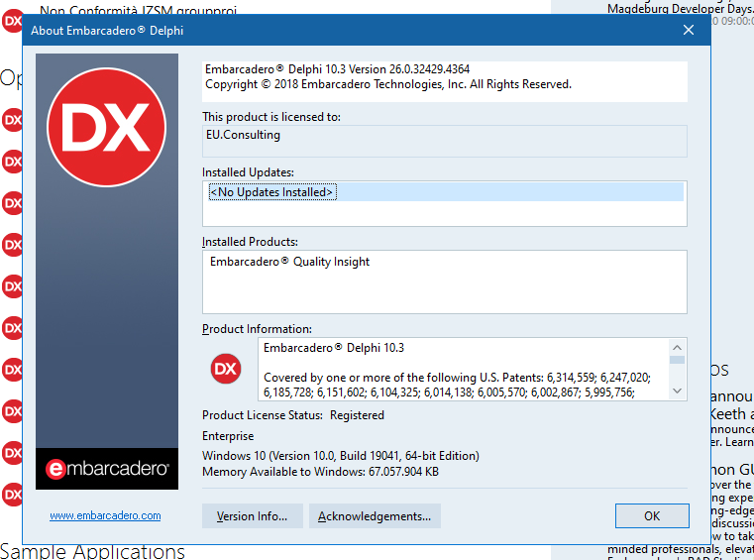
Task: Open Version Info details
Action: [253, 515]
